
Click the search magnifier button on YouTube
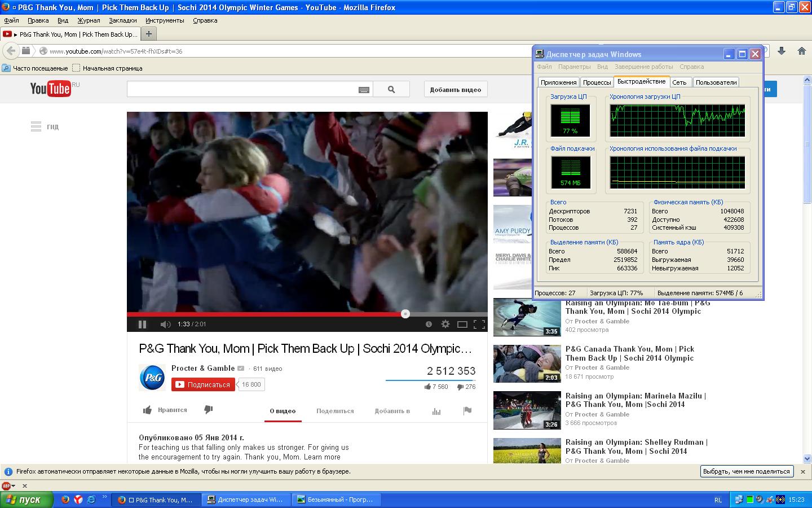pos(391,89)
